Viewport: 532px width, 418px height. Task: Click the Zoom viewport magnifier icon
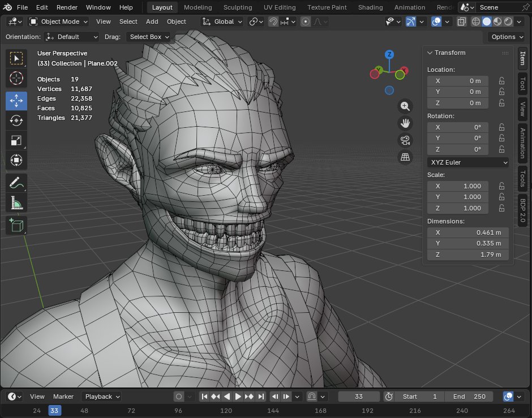point(405,106)
